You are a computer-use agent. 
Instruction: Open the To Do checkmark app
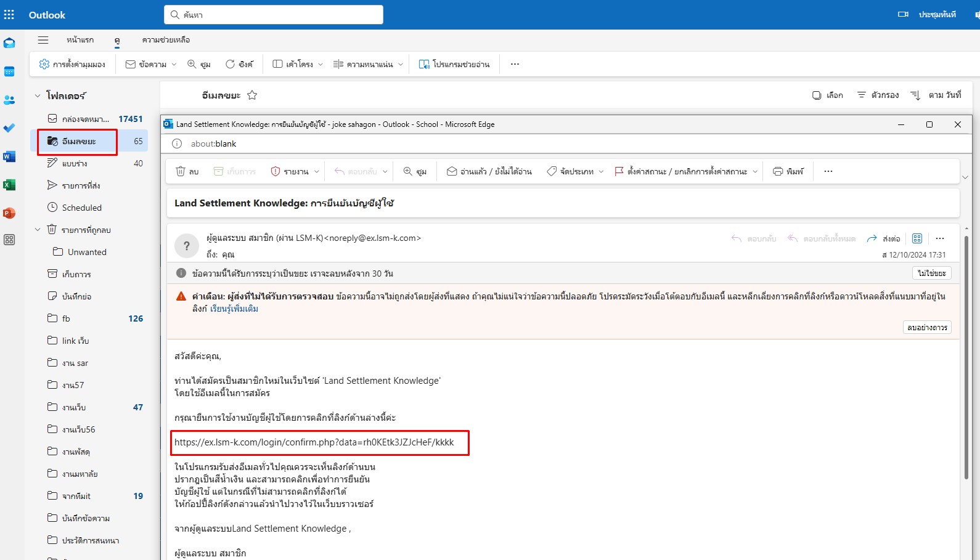coord(9,128)
